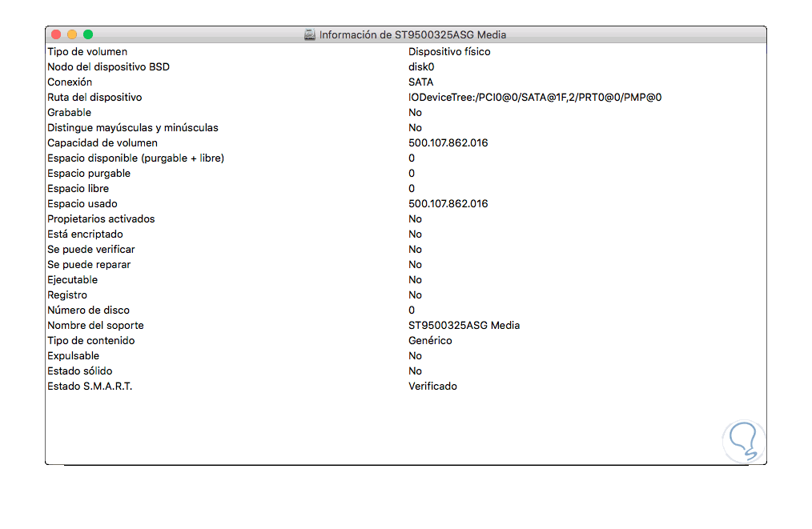The image size is (812, 529).
Task: Click the 'Se puede reparar' label
Action: tap(89, 264)
